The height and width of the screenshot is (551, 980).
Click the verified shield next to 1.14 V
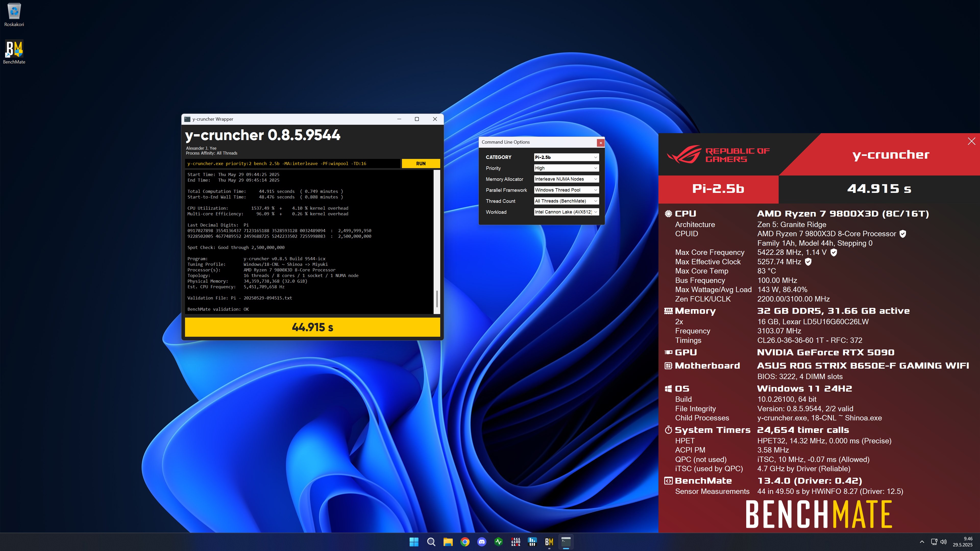pos(834,253)
